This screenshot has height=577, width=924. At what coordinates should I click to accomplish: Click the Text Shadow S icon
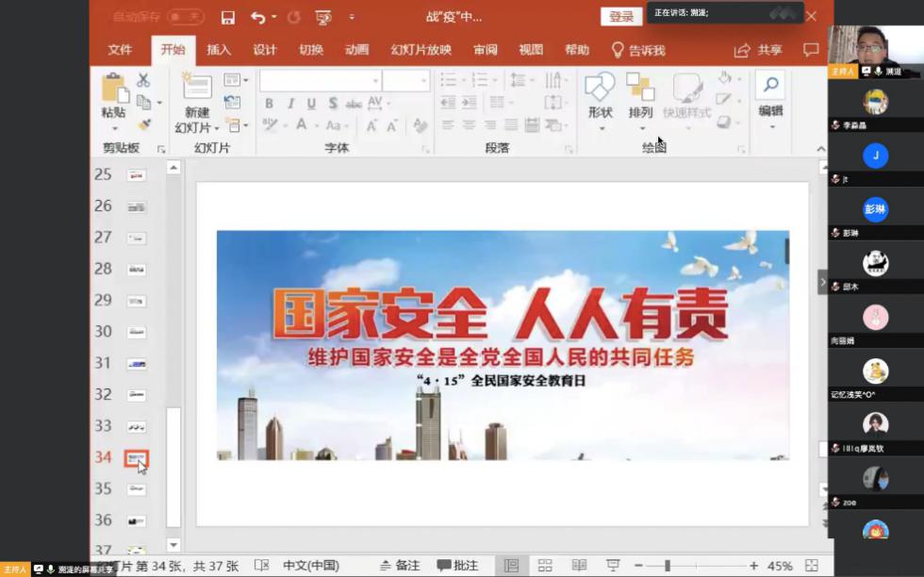pyautogui.click(x=333, y=104)
